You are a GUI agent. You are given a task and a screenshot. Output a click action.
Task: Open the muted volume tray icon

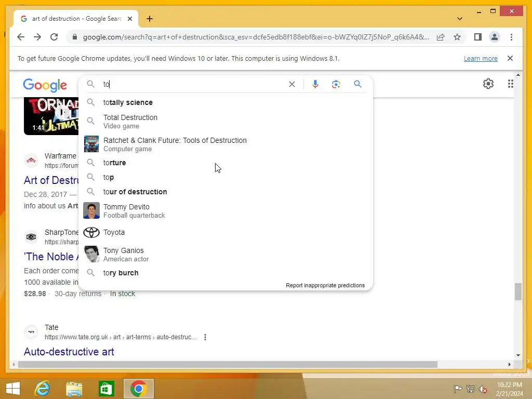click(x=483, y=389)
